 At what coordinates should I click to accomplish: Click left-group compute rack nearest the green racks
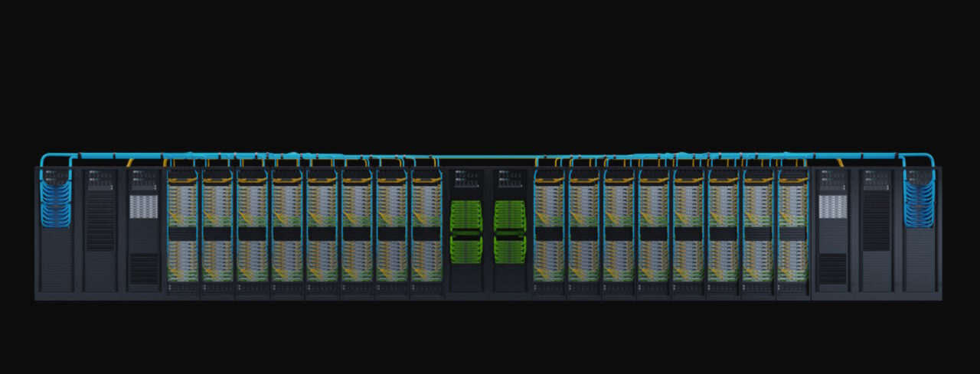pos(426,229)
